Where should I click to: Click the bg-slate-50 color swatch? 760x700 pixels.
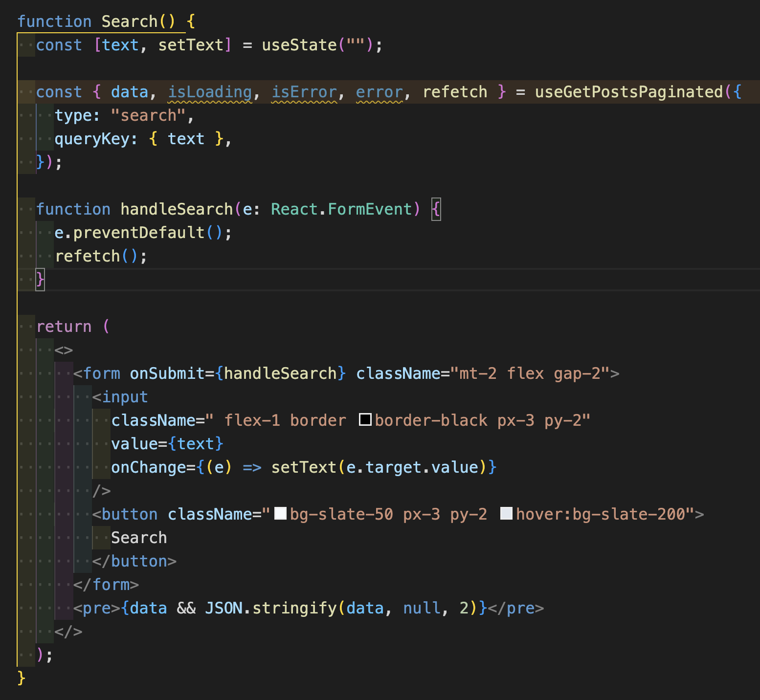click(x=280, y=513)
